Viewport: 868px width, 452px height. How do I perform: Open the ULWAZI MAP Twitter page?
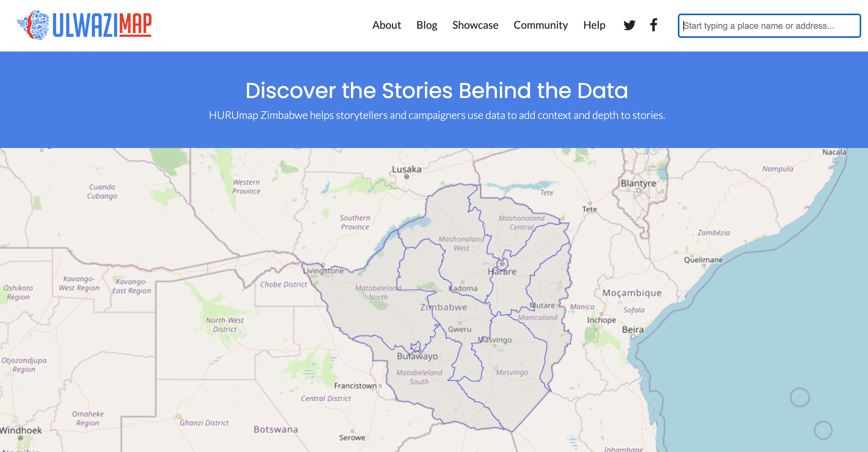point(630,25)
